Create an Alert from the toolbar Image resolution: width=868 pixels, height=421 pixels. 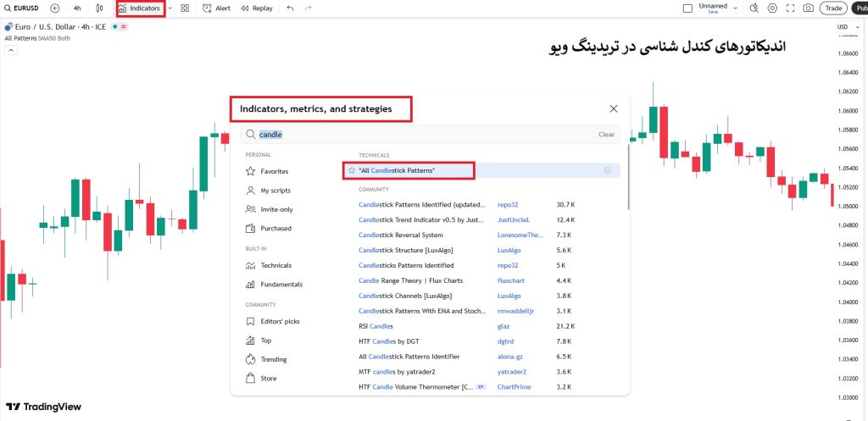click(216, 8)
